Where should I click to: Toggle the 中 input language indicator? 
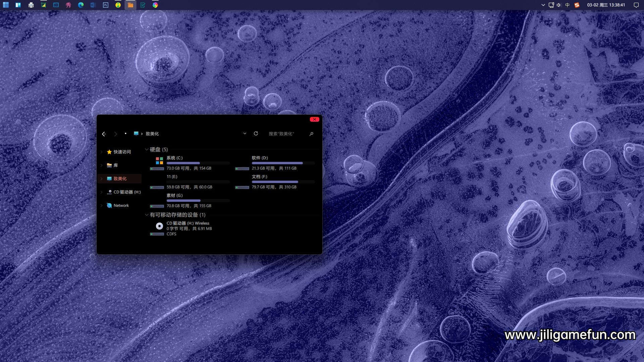point(568,5)
